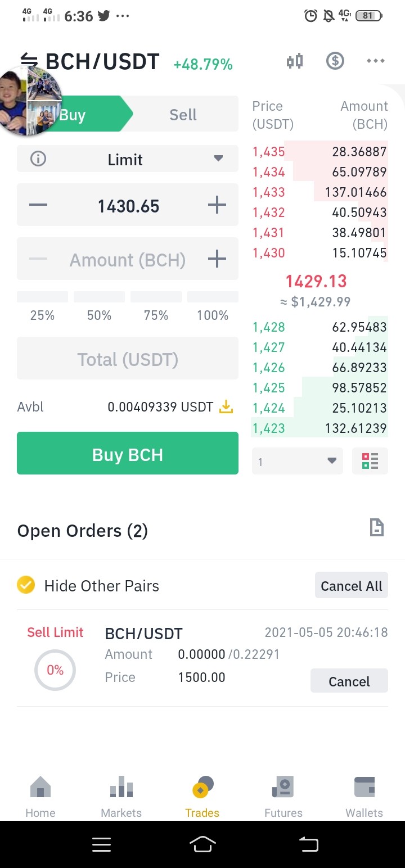Increase price with the plus stepper

(217, 206)
